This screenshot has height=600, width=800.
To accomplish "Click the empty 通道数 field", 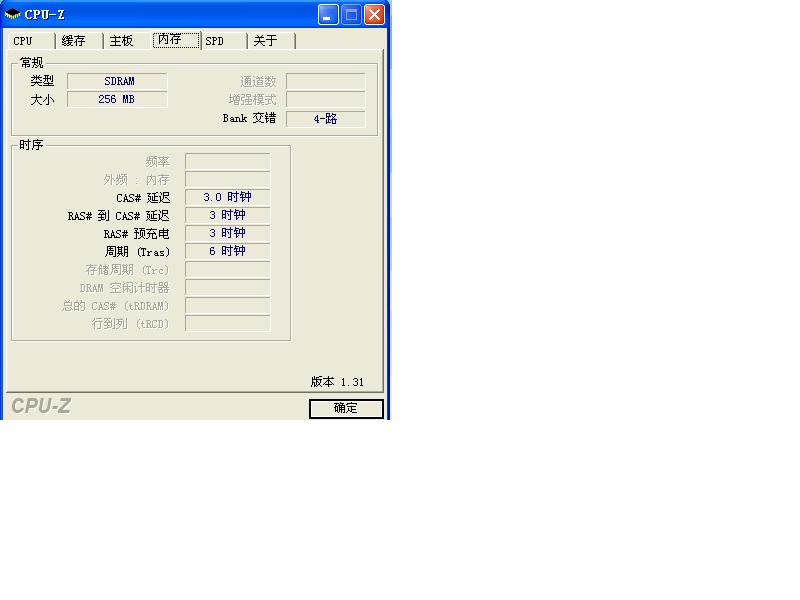I will click(326, 81).
